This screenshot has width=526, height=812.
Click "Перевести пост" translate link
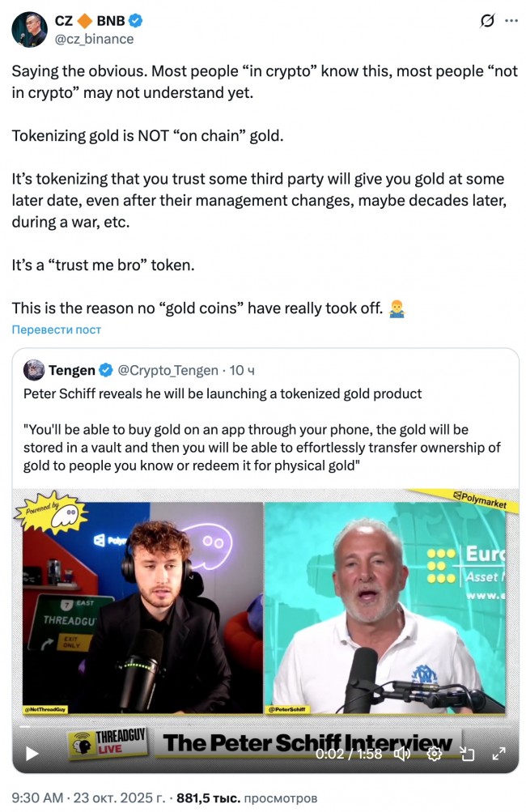pyautogui.click(x=57, y=329)
